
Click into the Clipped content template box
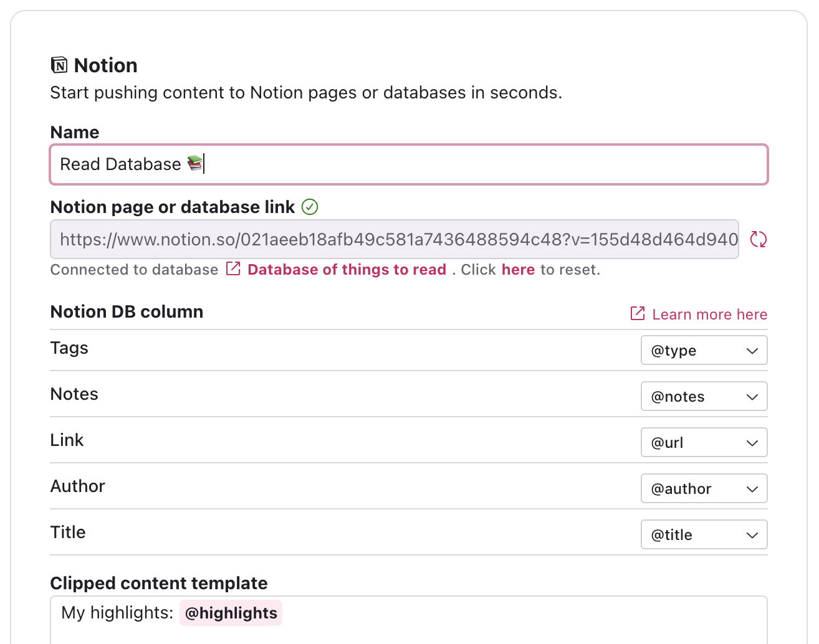tap(409, 620)
